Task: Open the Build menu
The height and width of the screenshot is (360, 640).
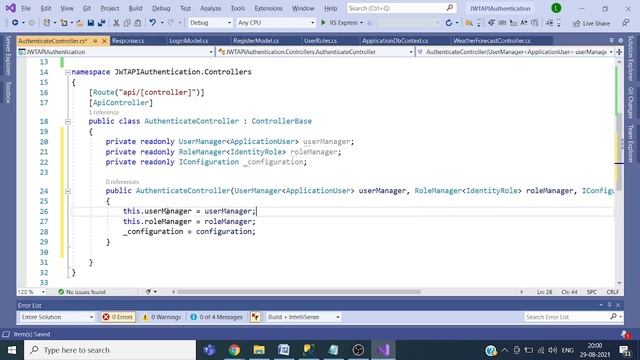Action: tap(135, 8)
